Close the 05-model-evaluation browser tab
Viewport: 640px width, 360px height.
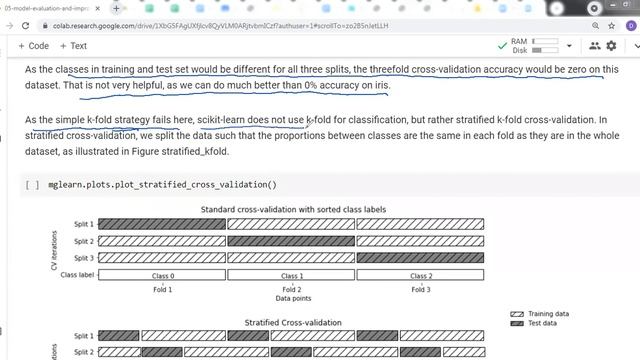(98, 8)
